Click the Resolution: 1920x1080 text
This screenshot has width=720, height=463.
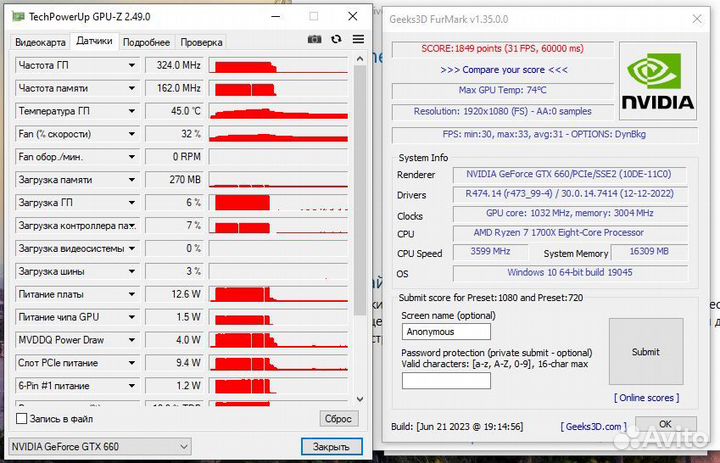point(502,111)
